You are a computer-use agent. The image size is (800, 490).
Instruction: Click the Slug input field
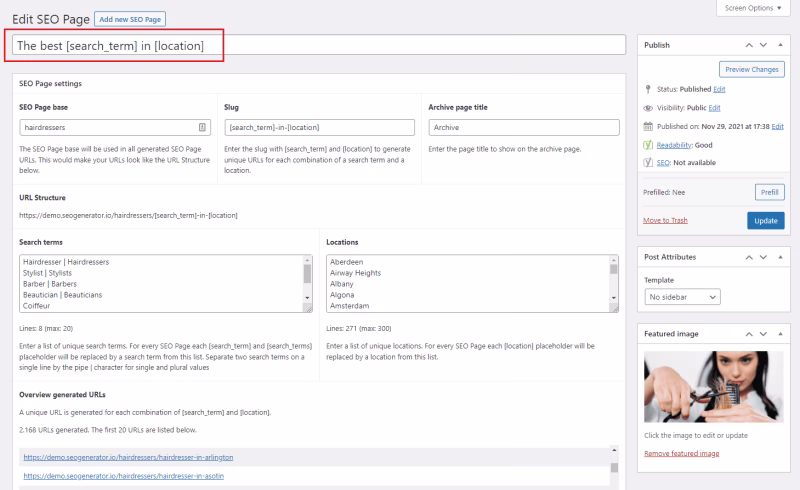319,128
